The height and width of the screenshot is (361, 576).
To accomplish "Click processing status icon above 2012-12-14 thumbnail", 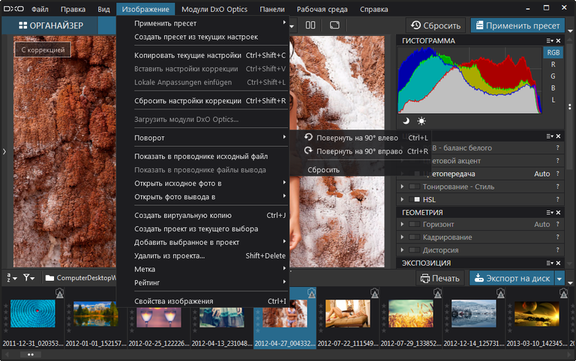I will [x=500, y=293].
